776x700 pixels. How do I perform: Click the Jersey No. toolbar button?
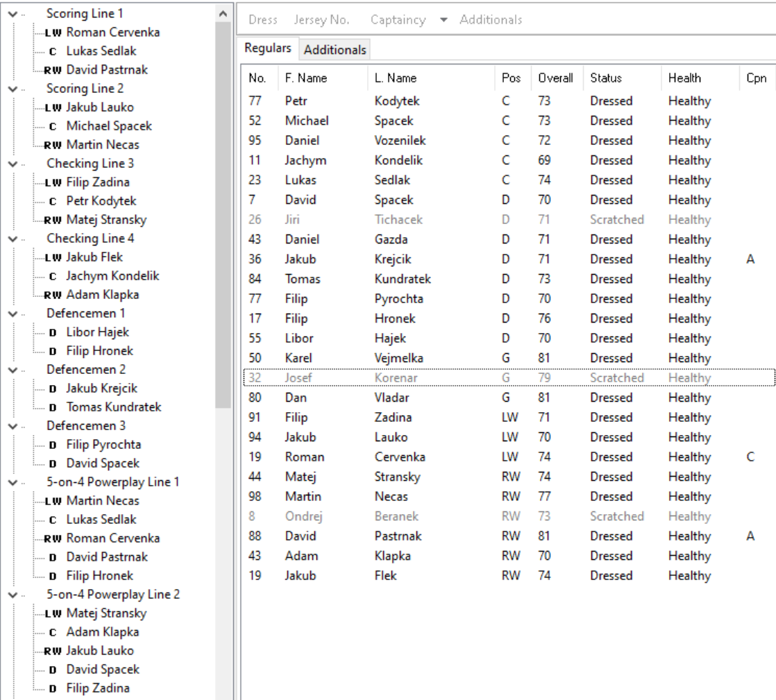[321, 20]
